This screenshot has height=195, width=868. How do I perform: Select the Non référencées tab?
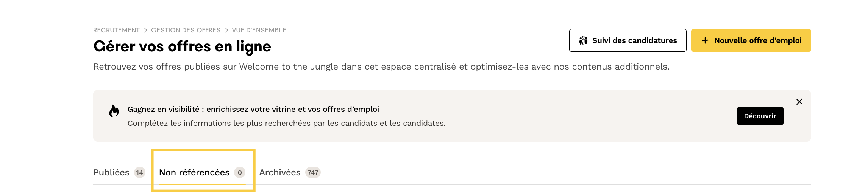tap(194, 173)
